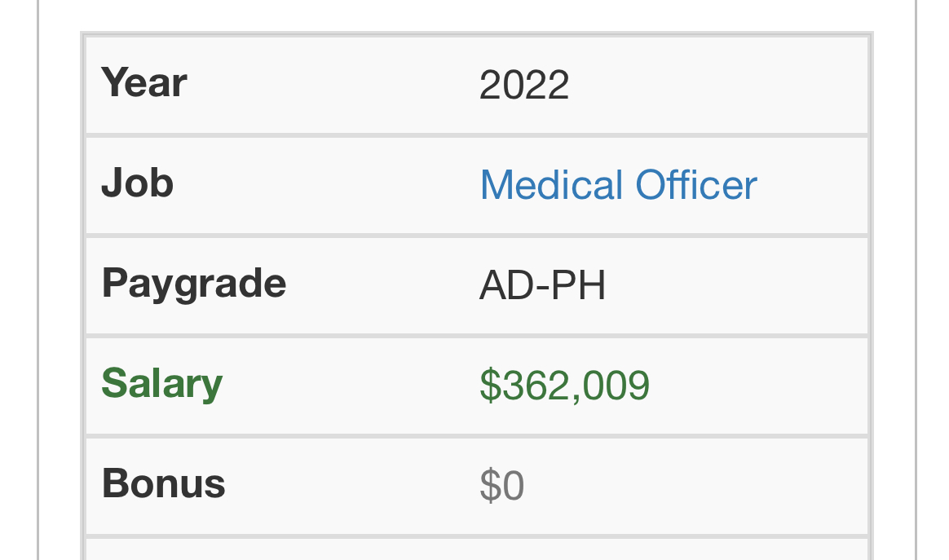Click the 2022 year value
This screenshot has height=560, width=949.
(523, 85)
